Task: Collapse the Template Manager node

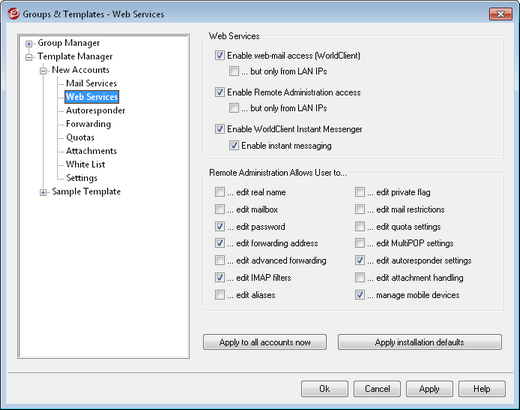Action: (x=29, y=57)
